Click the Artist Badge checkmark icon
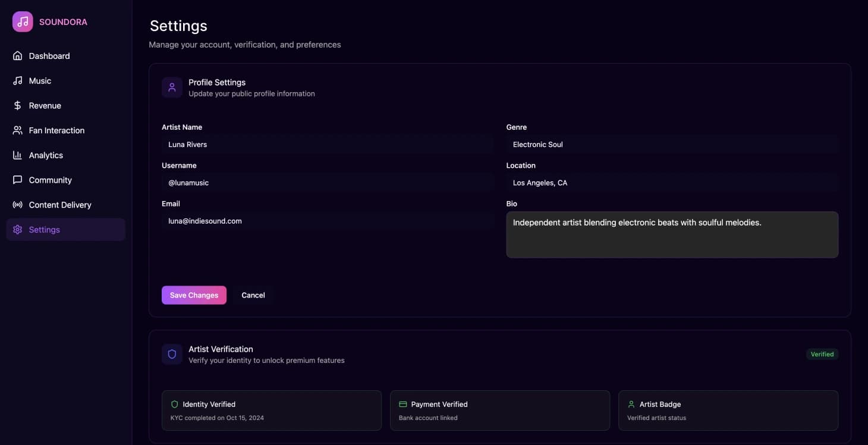The height and width of the screenshot is (445, 868). pyautogui.click(x=631, y=404)
